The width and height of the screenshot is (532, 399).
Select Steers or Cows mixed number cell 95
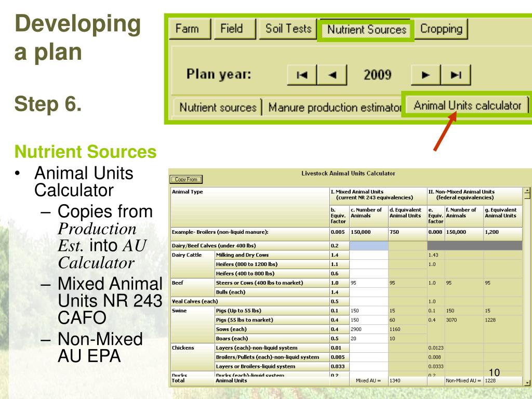click(369, 283)
